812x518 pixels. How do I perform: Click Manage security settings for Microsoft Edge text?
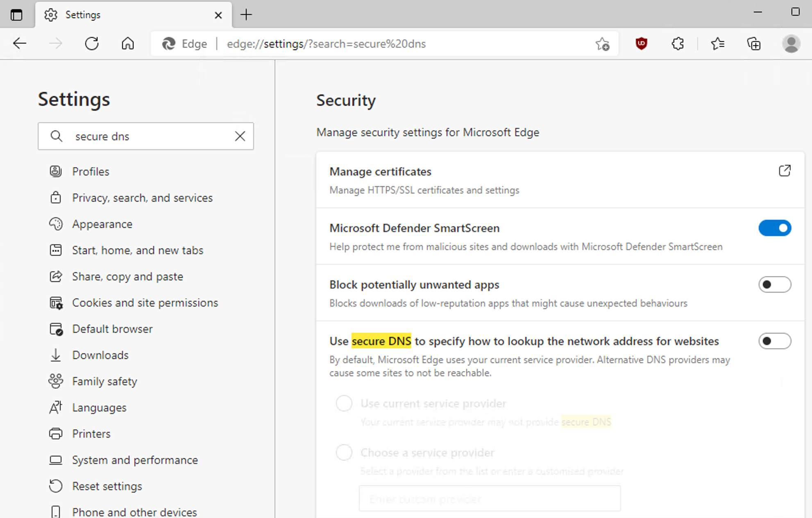point(428,132)
